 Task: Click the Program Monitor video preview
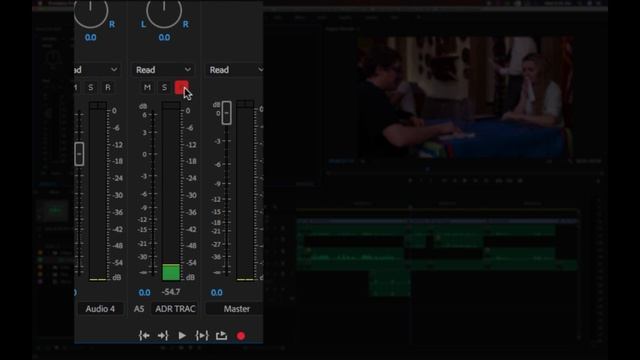[465, 98]
